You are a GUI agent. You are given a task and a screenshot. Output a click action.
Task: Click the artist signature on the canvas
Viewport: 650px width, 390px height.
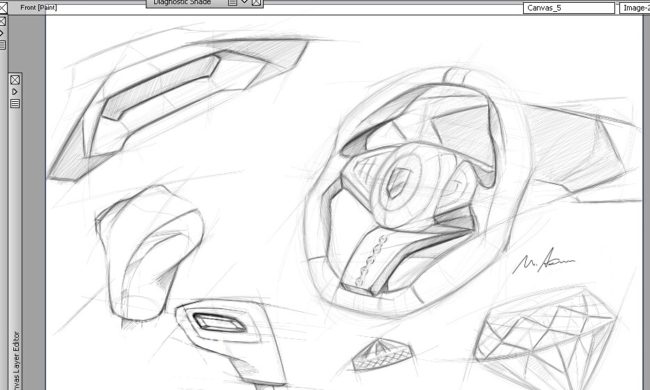click(543, 261)
